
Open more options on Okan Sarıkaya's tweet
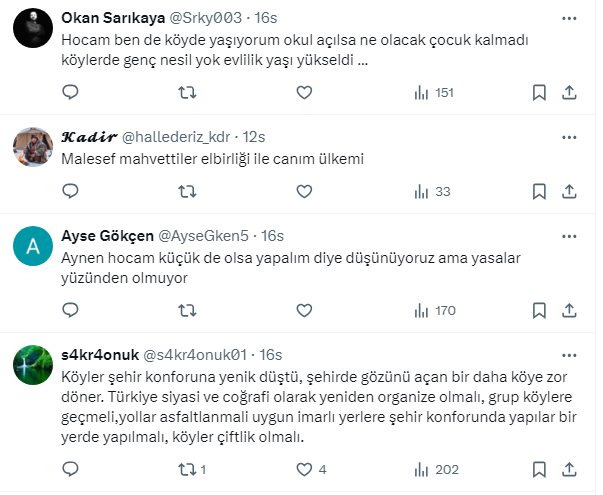pyautogui.click(x=569, y=18)
